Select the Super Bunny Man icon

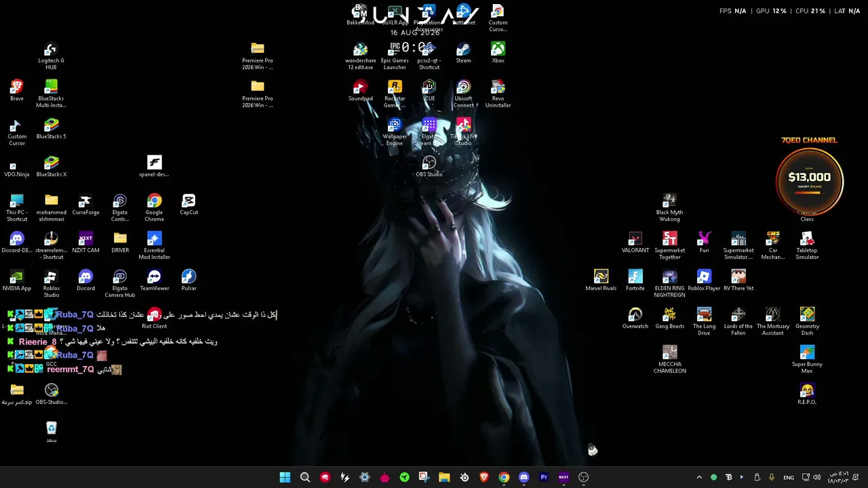807,360
